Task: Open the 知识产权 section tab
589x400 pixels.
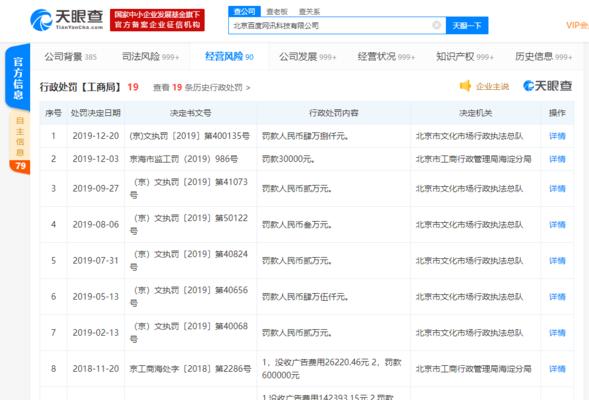Action: (465, 57)
